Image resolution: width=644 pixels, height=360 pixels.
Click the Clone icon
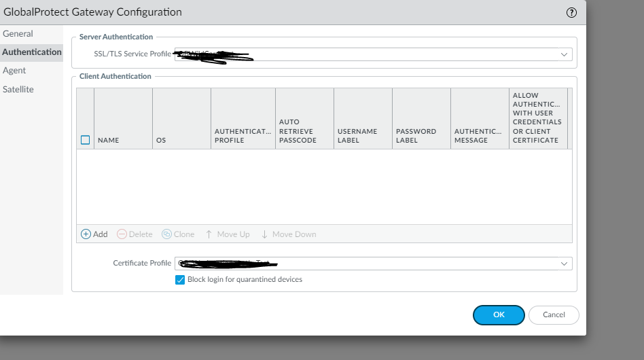(x=166, y=234)
